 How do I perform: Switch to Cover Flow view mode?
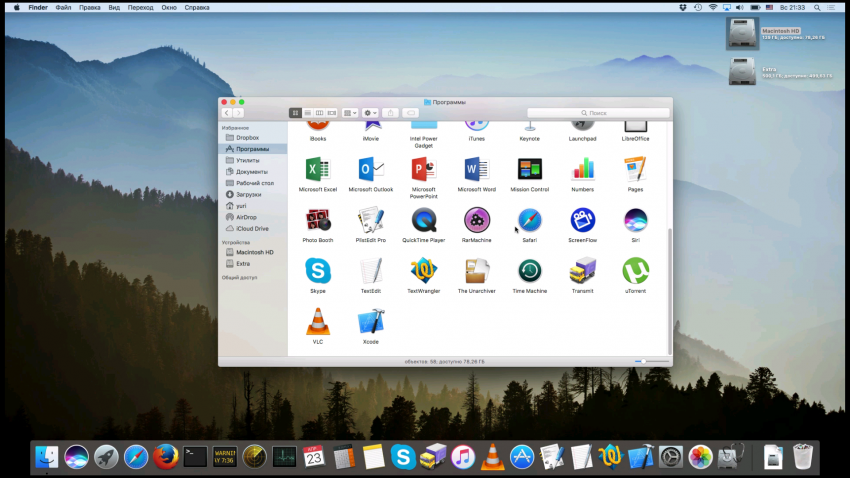pos(332,113)
